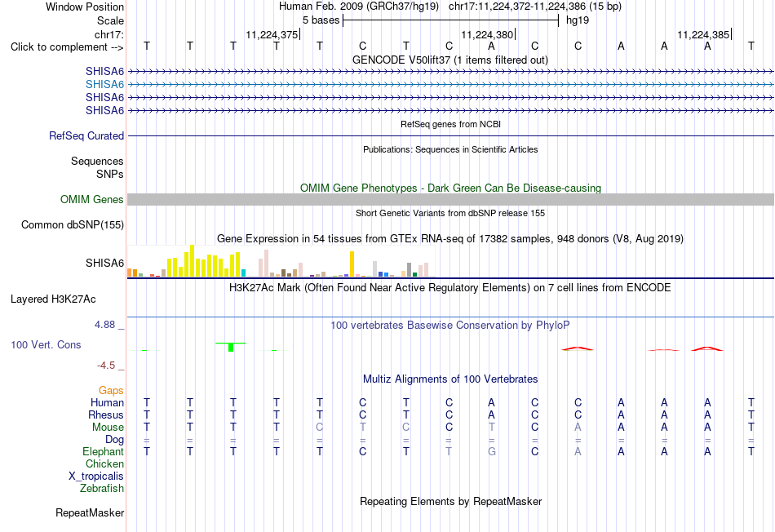This screenshot has height=532, width=775.
Task: Select the X_tropicalis alignment row label
Action: point(96,477)
